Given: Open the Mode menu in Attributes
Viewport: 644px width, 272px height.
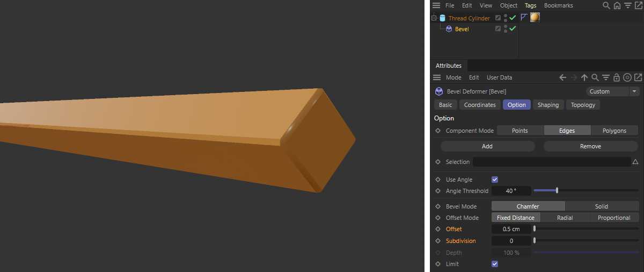Looking at the screenshot, I should click(x=453, y=77).
